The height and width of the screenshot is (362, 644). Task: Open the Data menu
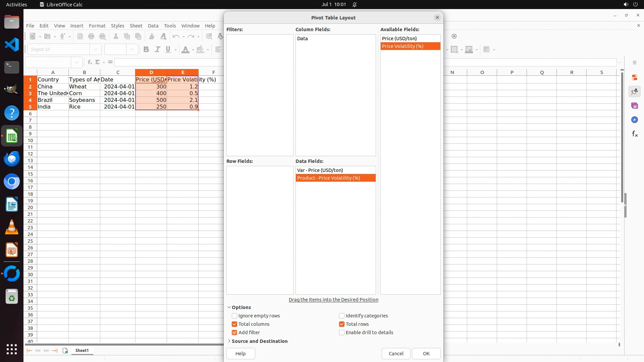click(x=153, y=26)
